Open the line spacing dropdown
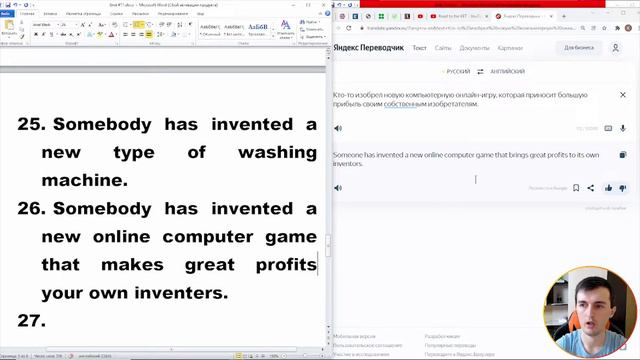This screenshot has width=640, height=360. pos(160,35)
